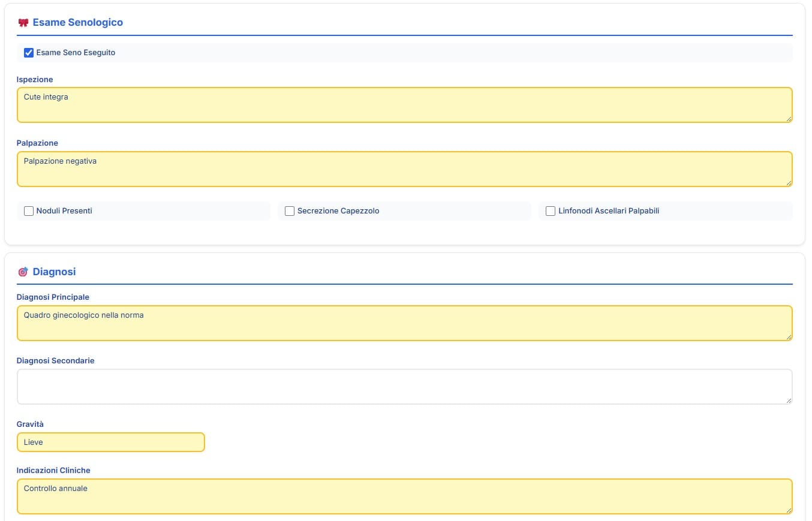Focus the Ispezione text area
Screen dimensions: 812x521
[404, 105]
